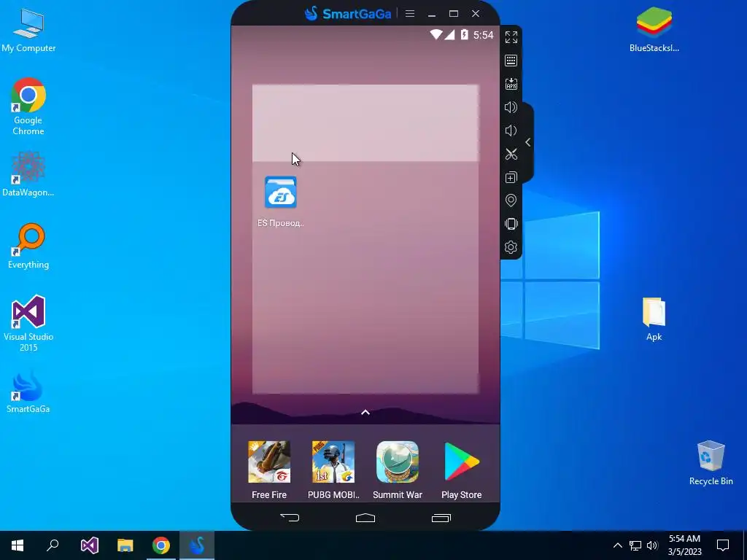Viewport: 747px width, 560px height.
Task: Open SmartGaGa settings gear icon
Action: click(511, 247)
